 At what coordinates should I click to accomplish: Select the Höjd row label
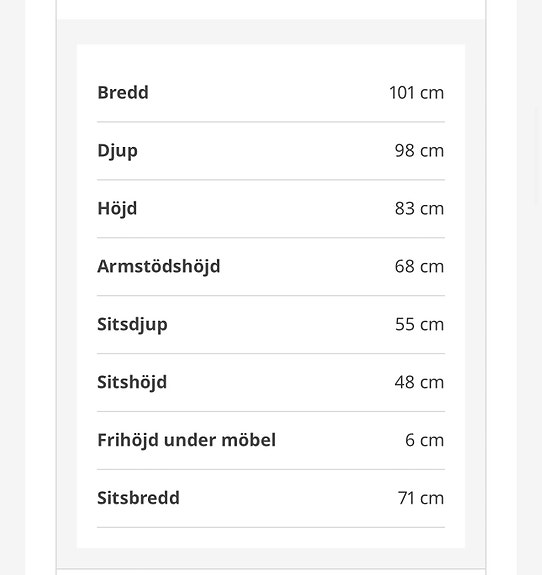pos(117,209)
